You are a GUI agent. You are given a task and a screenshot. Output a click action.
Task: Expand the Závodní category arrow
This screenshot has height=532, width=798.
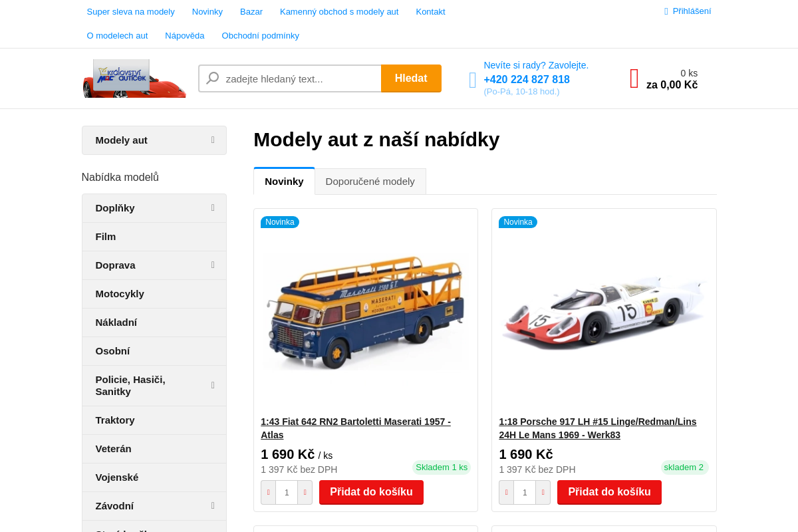point(213,506)
